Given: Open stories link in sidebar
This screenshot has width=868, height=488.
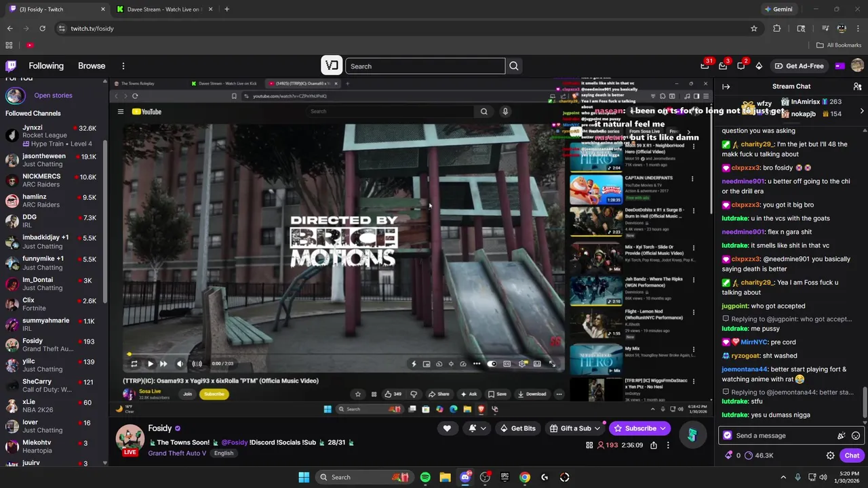Looking at the screenshot, I should coord(53,96).
